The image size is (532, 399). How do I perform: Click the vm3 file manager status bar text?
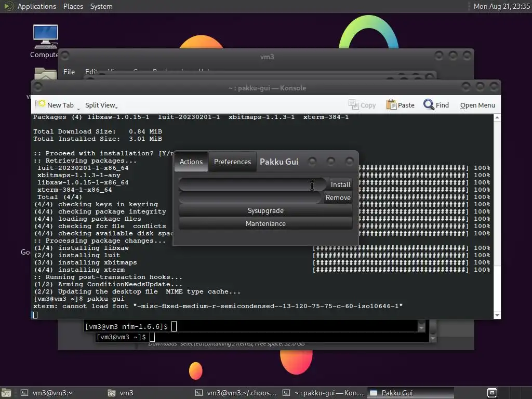point(227,344)
